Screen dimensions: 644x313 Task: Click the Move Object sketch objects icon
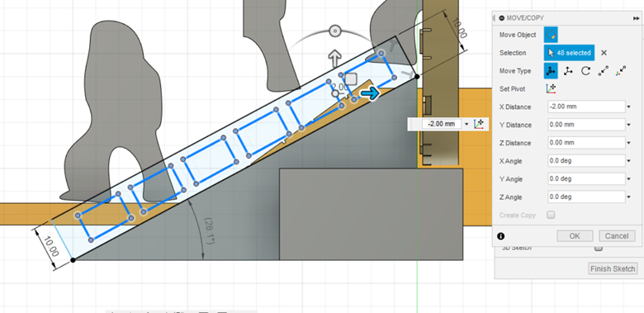[551, 35]
